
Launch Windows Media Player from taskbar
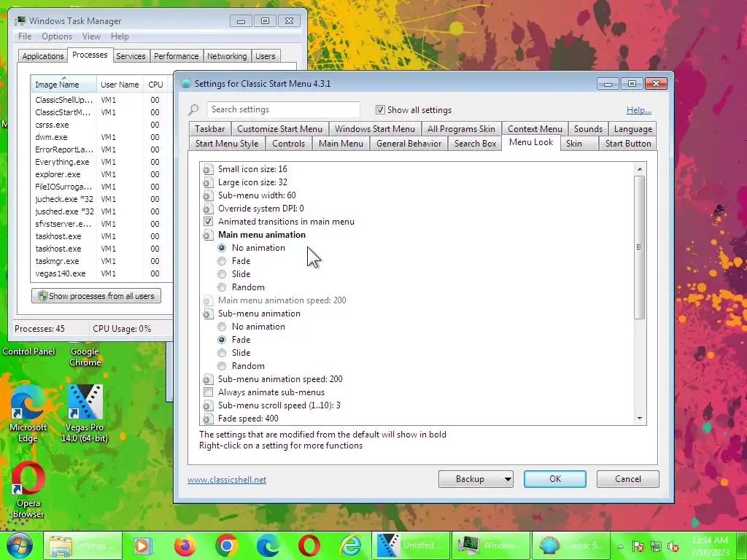(142, 545)
